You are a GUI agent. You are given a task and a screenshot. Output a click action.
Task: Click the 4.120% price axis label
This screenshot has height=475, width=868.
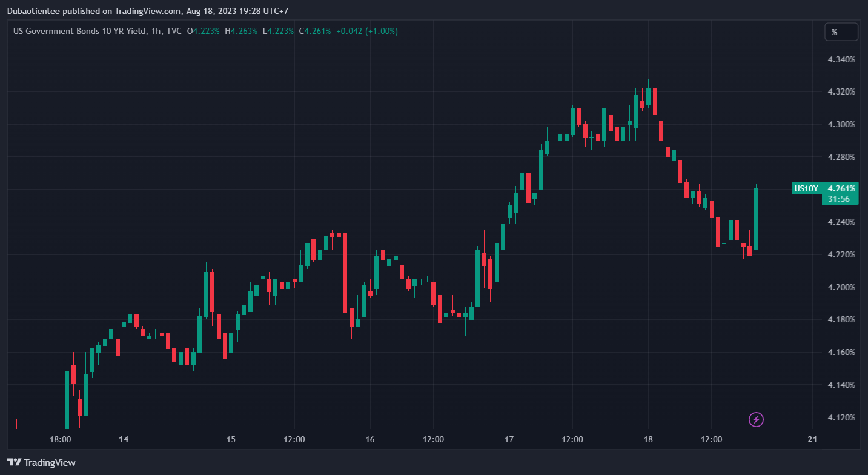pyautogui.click(x=841, y=417)
